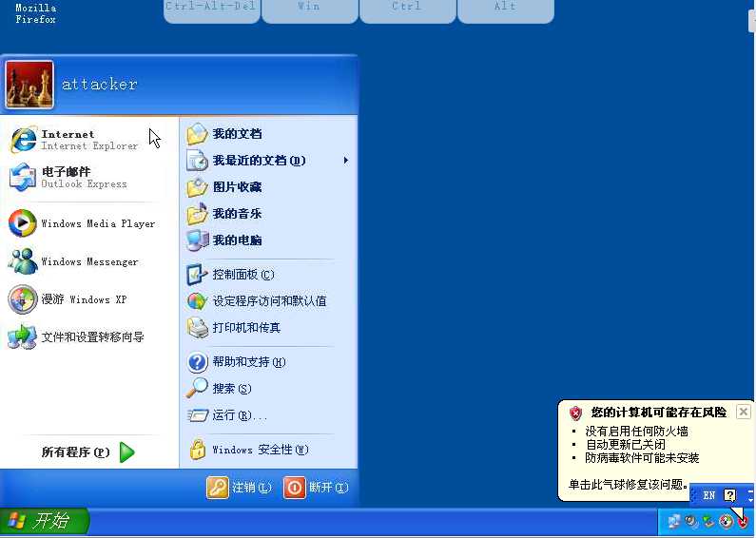This screenshot has width=756, height=538.
Task: Click the volume speaker tray icon
Action: (x=691, y=521)
